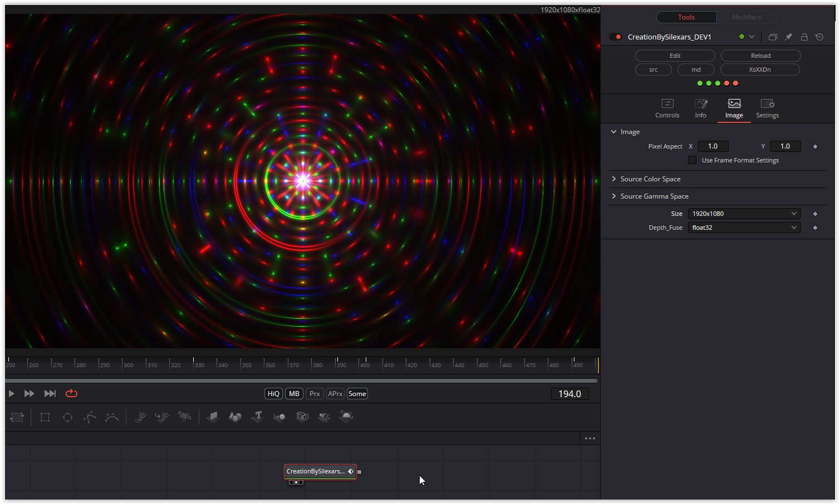The width and height of the screenshot is (840, 504).
Task: Start playback with the play button
Action: pos(11,393)
